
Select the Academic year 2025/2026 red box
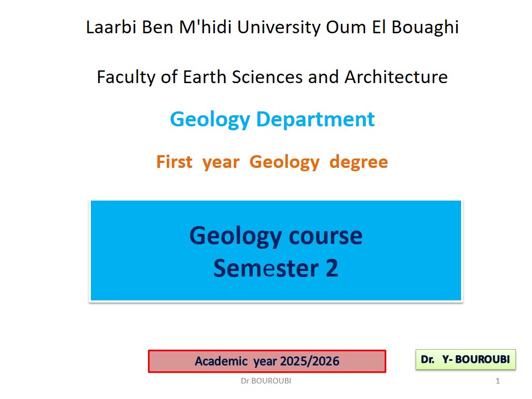point(267,361)
